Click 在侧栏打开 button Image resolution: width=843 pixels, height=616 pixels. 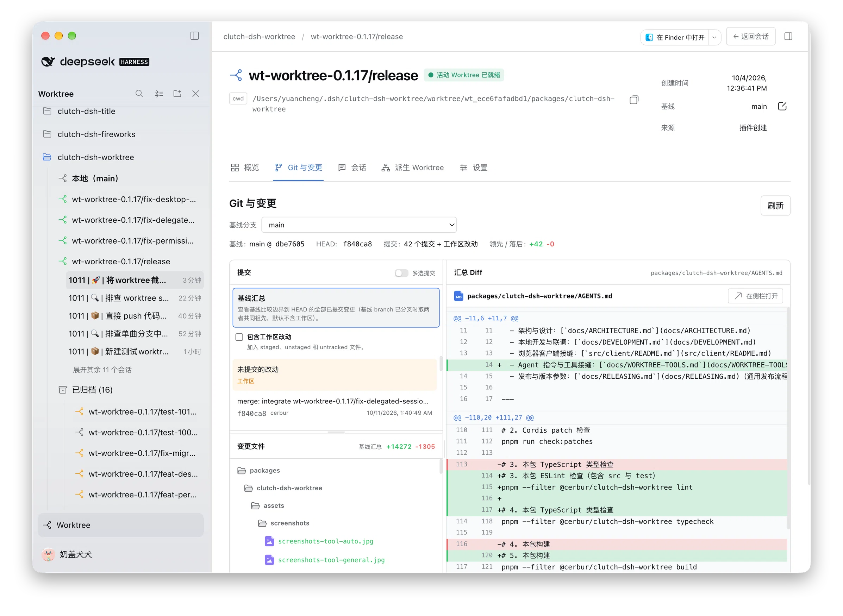(755, 296)
